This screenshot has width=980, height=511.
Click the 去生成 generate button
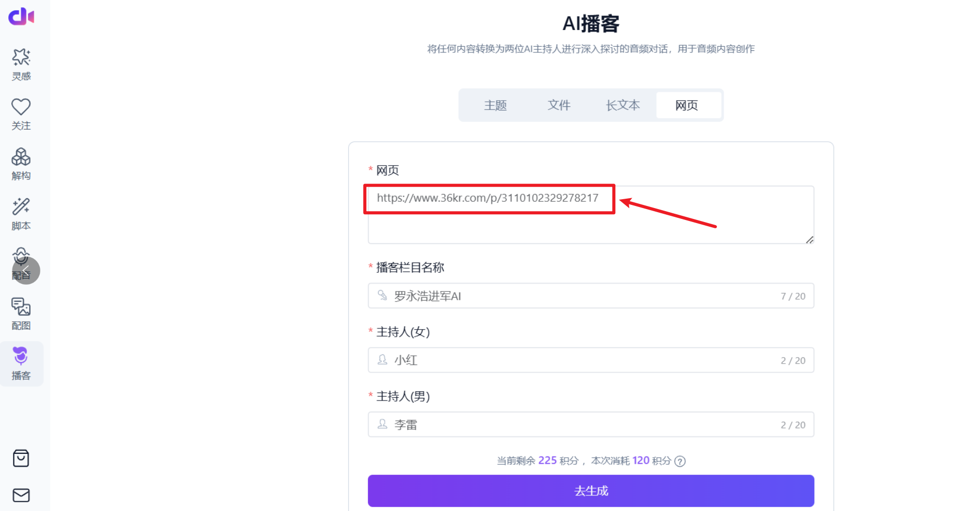(590, 491)
